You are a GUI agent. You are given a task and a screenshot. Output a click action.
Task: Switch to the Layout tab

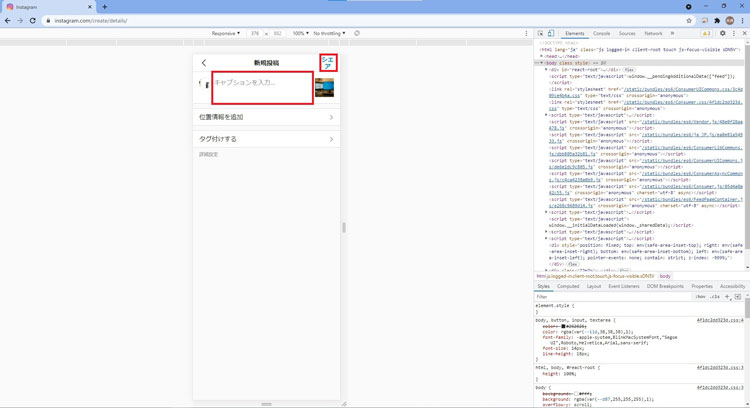594,286
